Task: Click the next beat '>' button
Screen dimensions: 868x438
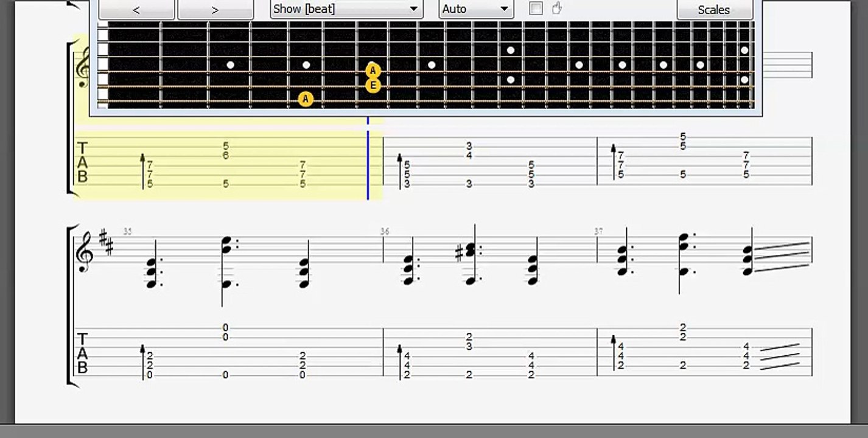Action: [x=215, y=10]
